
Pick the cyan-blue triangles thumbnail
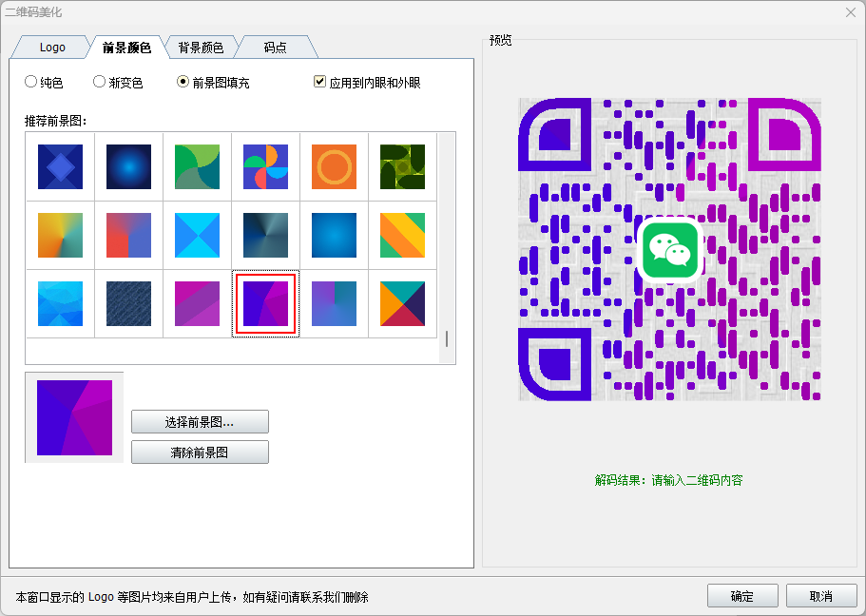coord(197,236)
